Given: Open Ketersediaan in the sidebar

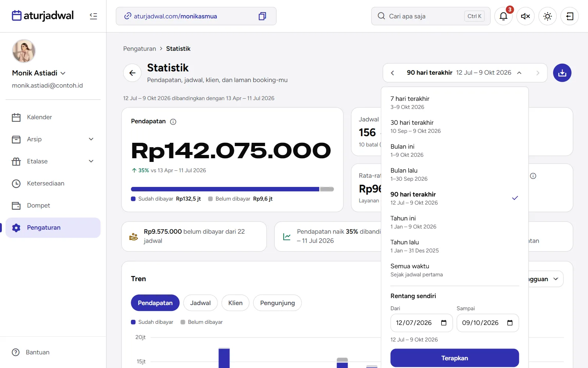Looking at the screenshot, I should point(53,184).
